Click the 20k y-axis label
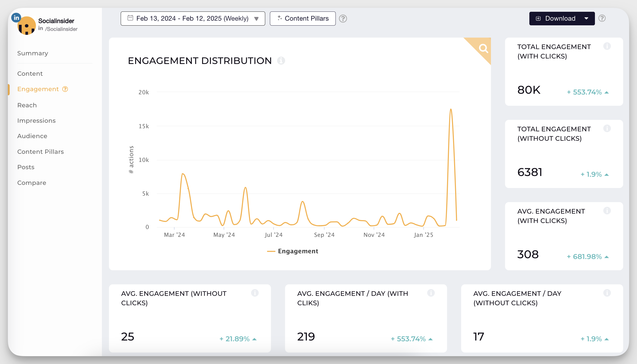Viewport: 637px width, 364px height. click(x=144, y=92)
